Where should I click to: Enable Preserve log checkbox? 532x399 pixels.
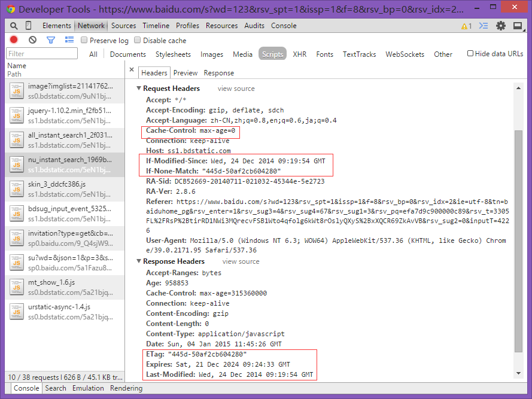click(84, 40)
